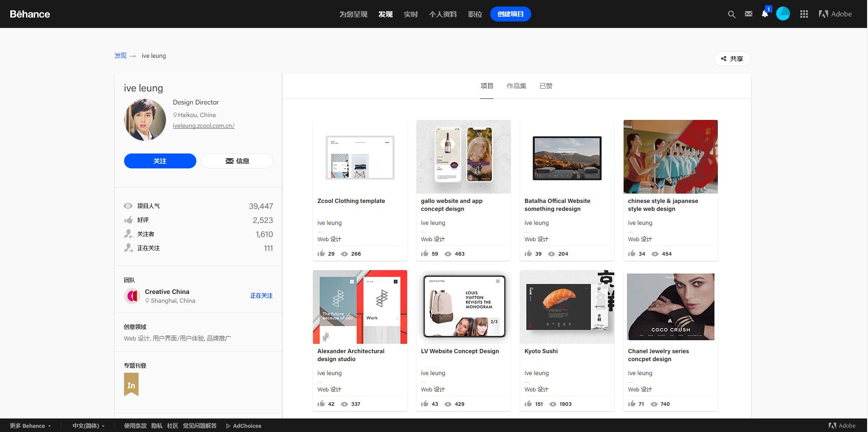Click Web 设计 category under Chanel Jewelry
Viewport: 868px width, 432px height.
coord(640,390)
